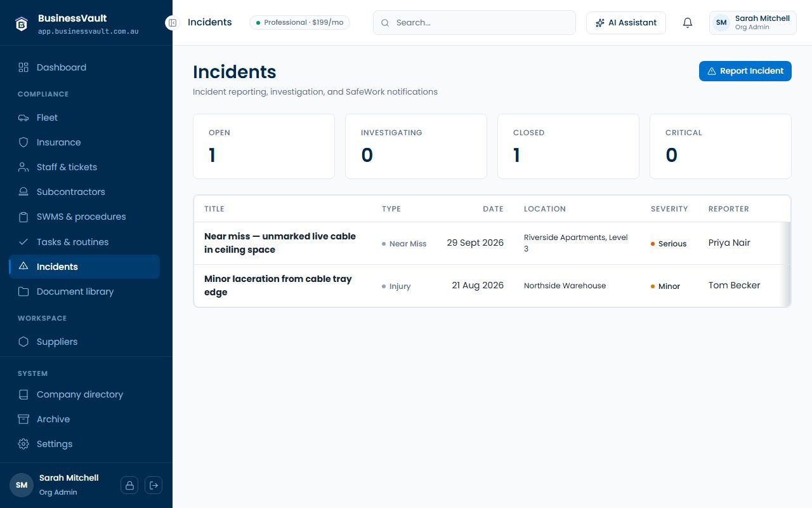Image resolution: width=812 pixels, height=508 pixels.
Task: Click the Serious severity badge
Action: [x=669, y=244]
